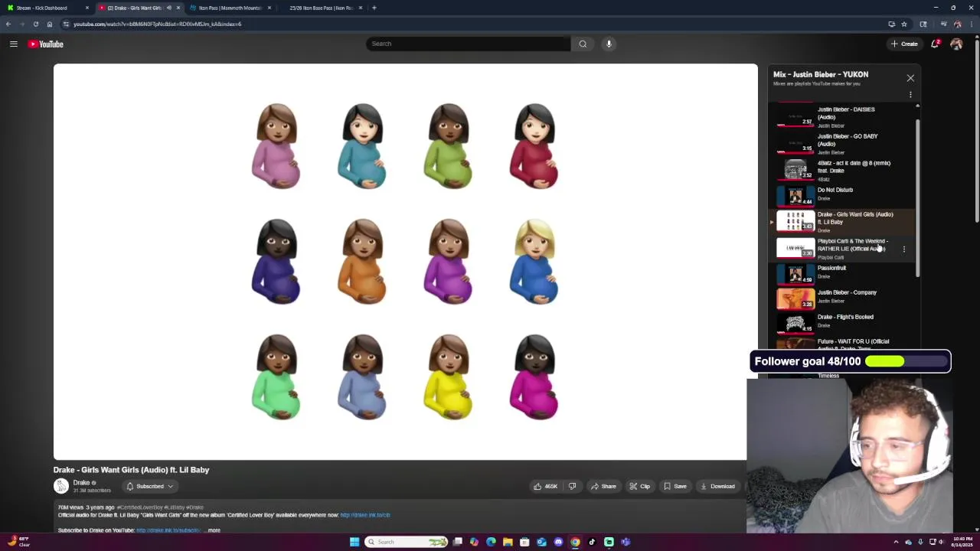Open Discord from taskbar
This screenshot has width=980, height=551.
pos(558,542)
